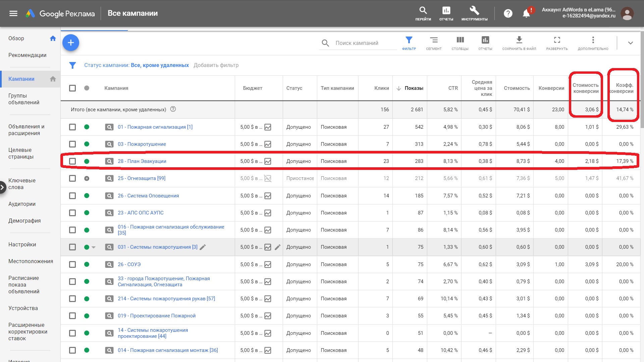
Task: Go to Ключевые слова in sidebar
Action: click(22, 184)
